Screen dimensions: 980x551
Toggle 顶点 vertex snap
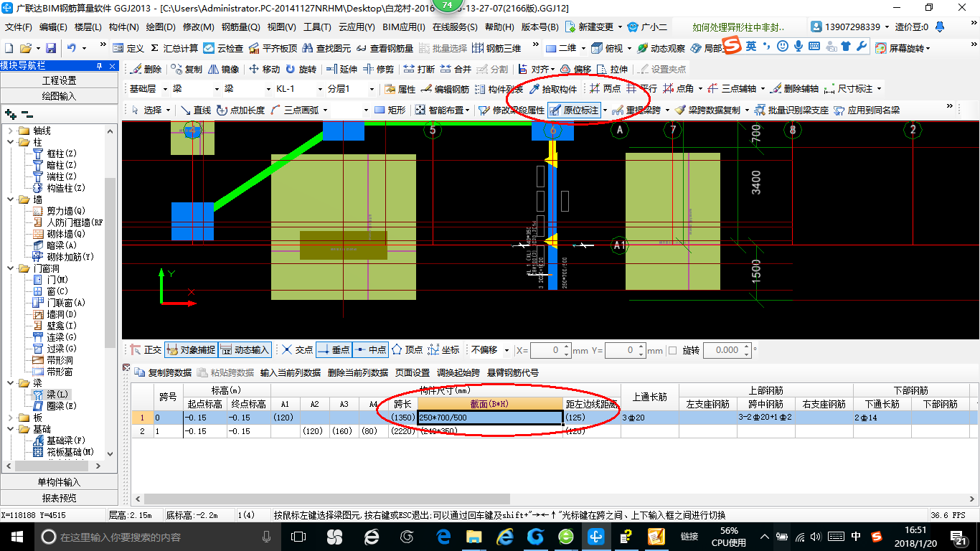[407, 350]
